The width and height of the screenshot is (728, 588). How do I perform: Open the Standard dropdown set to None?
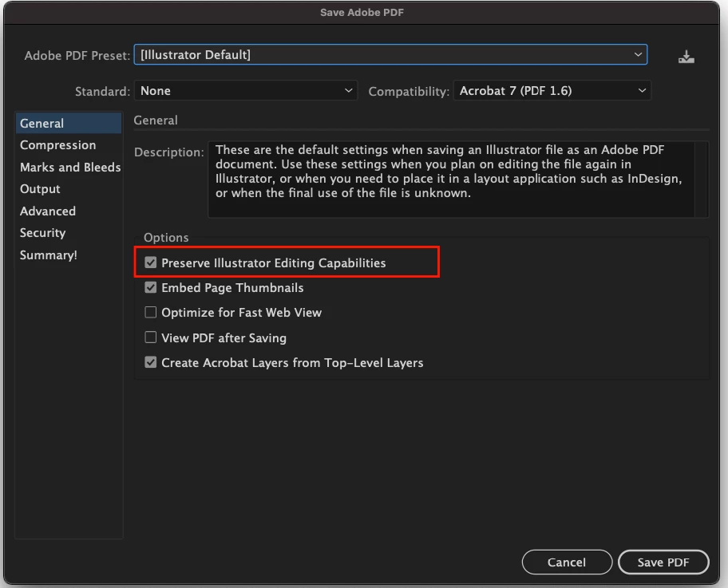[246, 90]
